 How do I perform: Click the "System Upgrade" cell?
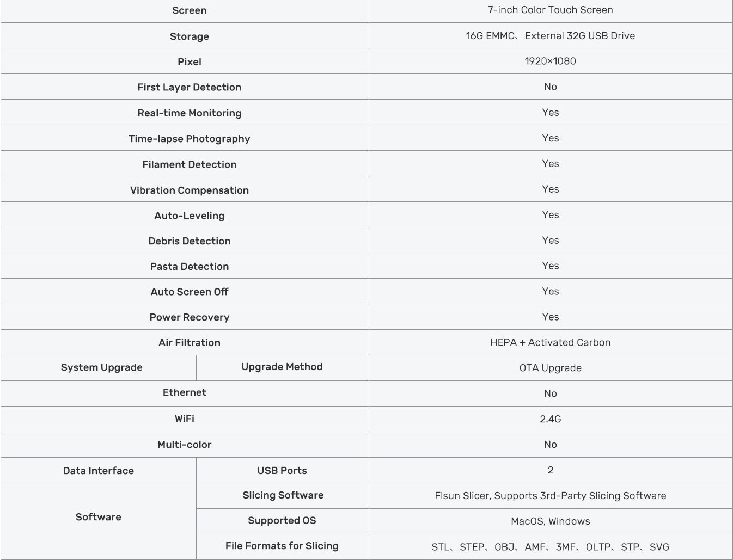pos(101,367)
